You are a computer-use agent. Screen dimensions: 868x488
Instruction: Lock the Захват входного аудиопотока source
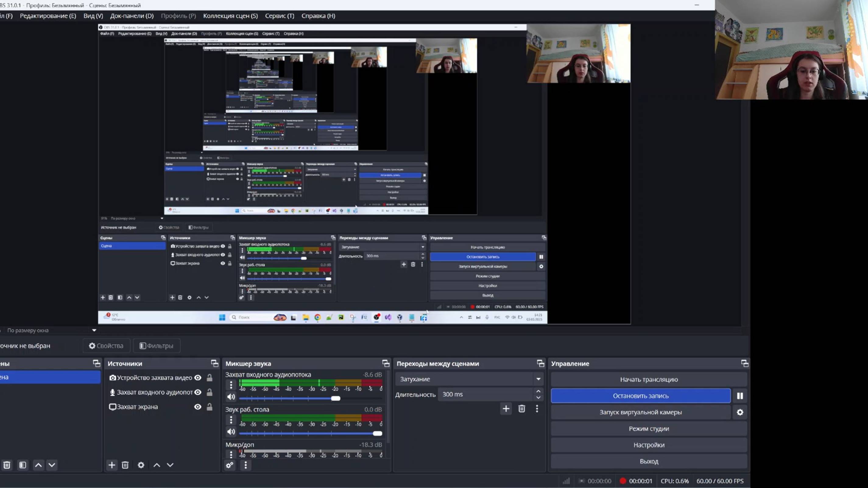tap(209, 392)
